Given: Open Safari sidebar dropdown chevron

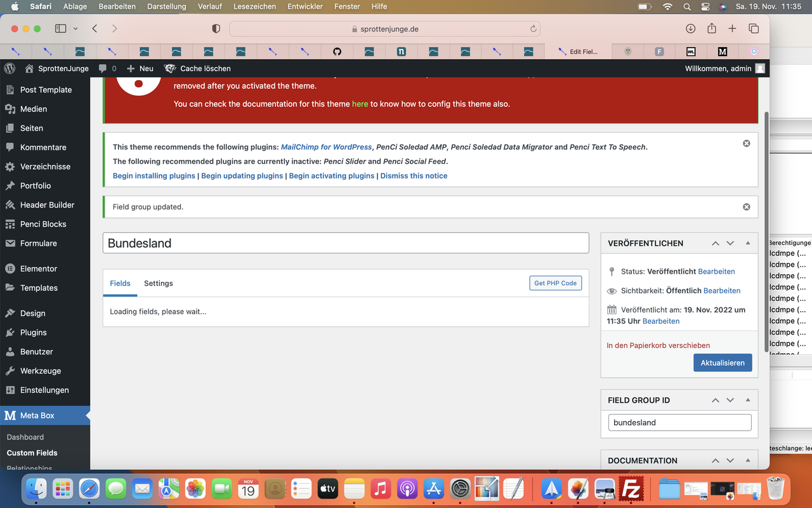Looking at the screenshot, I should (75, 29).
